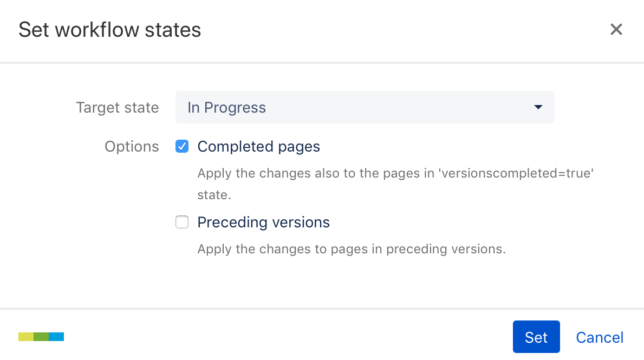
Task: Click the Options field label
Action: 132,147
